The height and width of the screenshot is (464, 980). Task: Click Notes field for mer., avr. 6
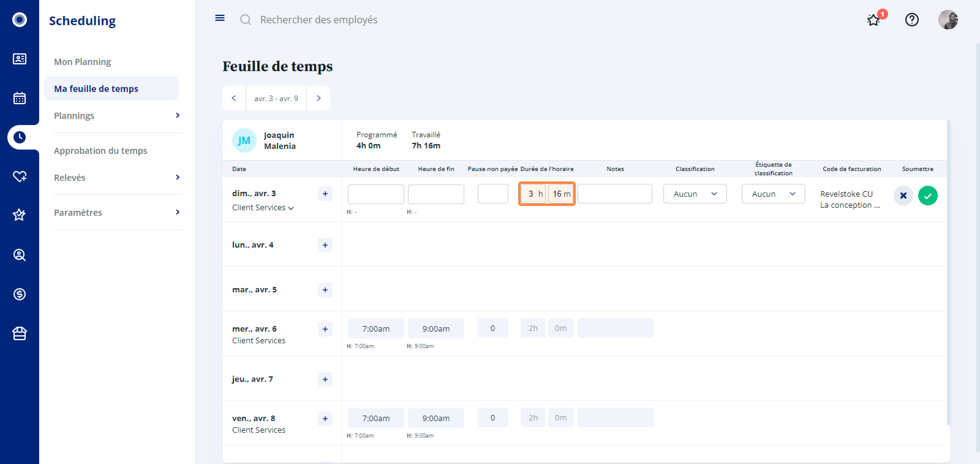615,328
